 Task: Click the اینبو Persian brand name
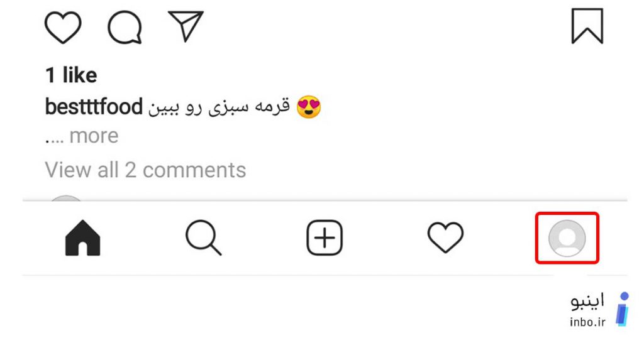[587, 301]
